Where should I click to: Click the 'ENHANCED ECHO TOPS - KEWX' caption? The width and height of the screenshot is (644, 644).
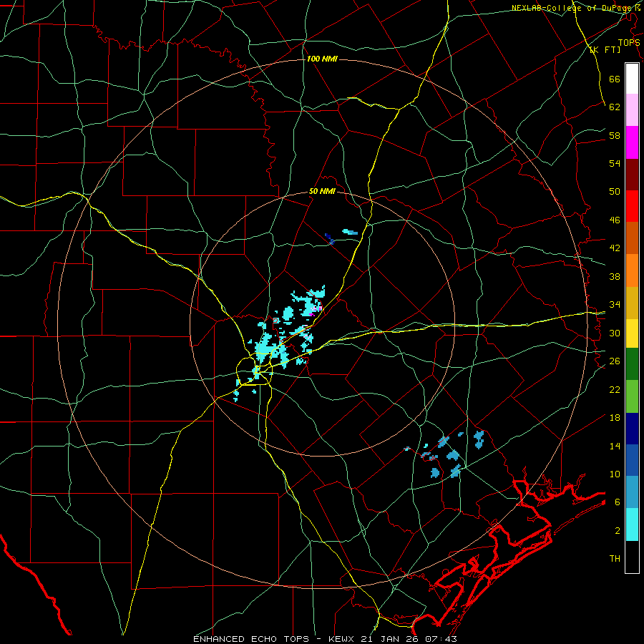pyautogui.click(x=275, y=639)
